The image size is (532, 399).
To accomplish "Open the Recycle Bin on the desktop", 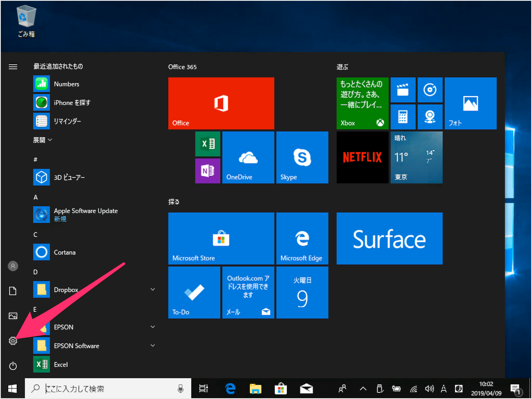I will click(x=26, y=22).
